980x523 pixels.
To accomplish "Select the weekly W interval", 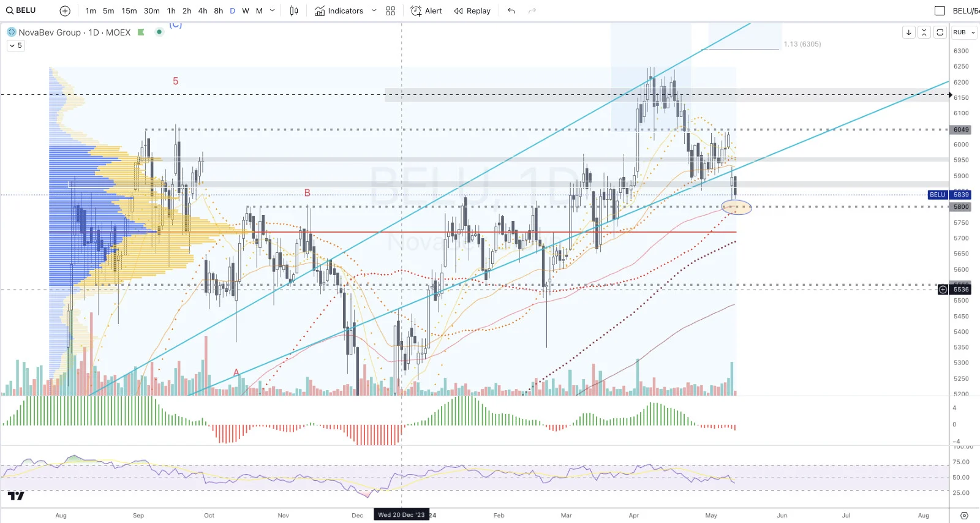I will tap(246, 10).
